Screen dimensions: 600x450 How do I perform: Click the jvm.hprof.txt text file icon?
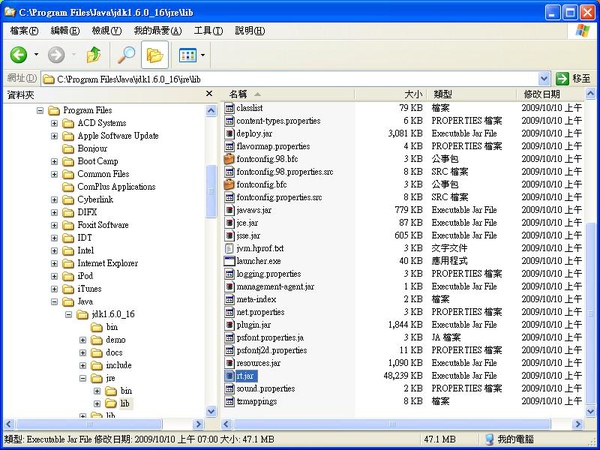[229, 248]
